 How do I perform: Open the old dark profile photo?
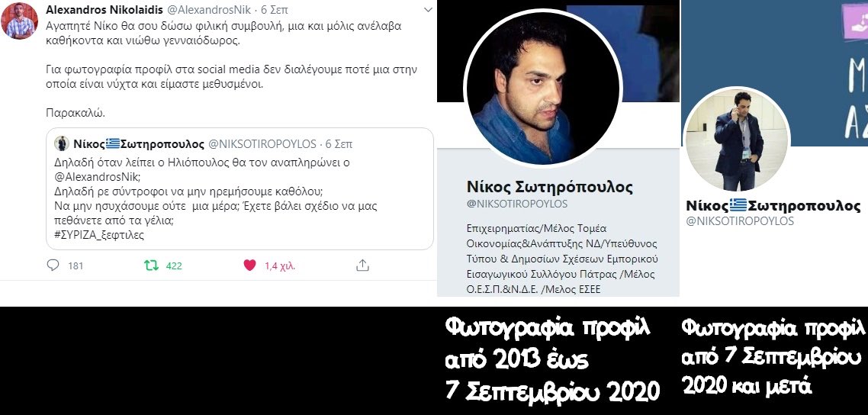[x=542, y=88]
